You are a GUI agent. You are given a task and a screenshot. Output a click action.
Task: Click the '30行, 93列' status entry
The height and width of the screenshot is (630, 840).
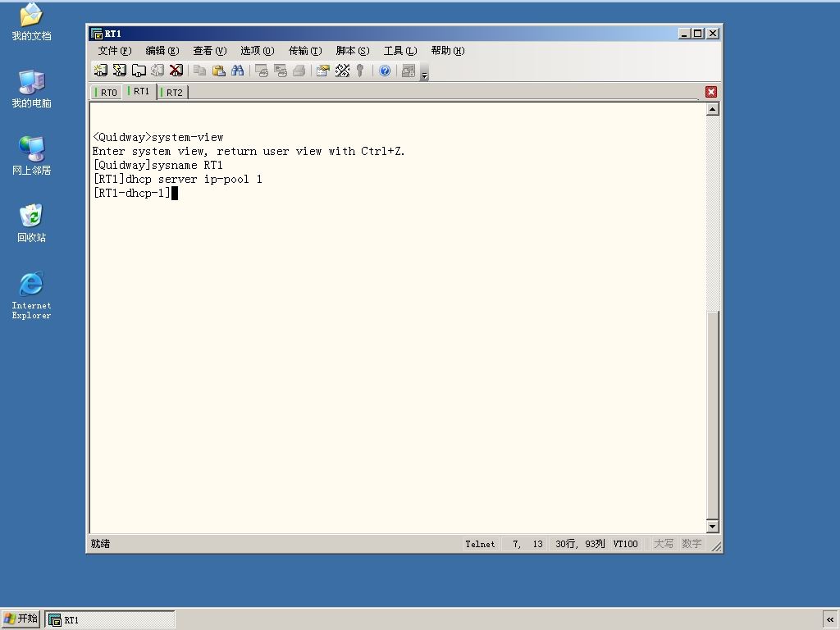(x=580, y=545)
